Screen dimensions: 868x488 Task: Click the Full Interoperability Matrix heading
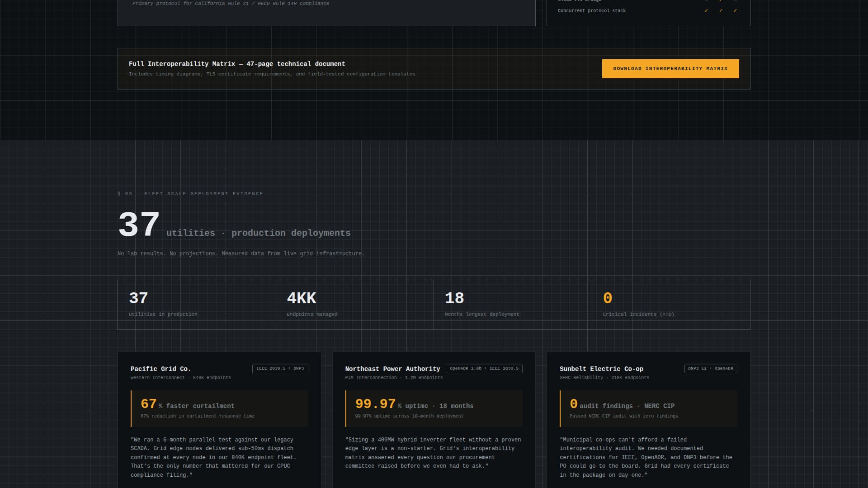click(236, 64)
